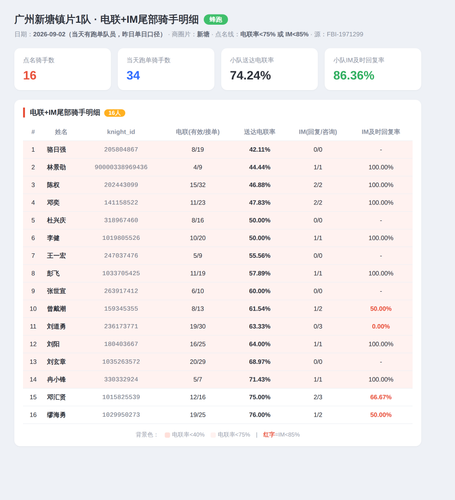
Task: Click the knight_id column header
Action: (x=121, y=132)
